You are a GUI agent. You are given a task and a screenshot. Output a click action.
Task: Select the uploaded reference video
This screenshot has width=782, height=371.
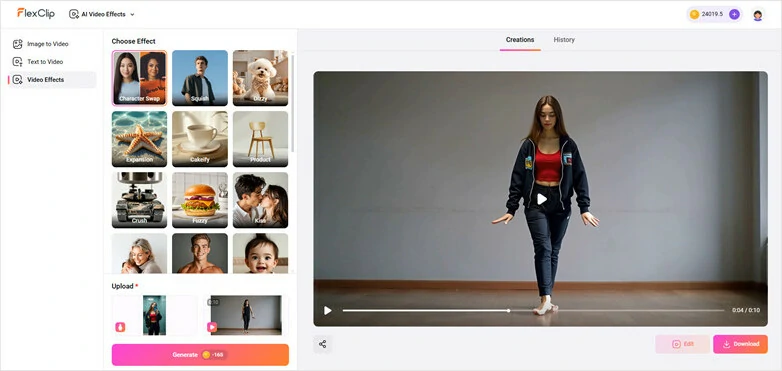(246, 315)
